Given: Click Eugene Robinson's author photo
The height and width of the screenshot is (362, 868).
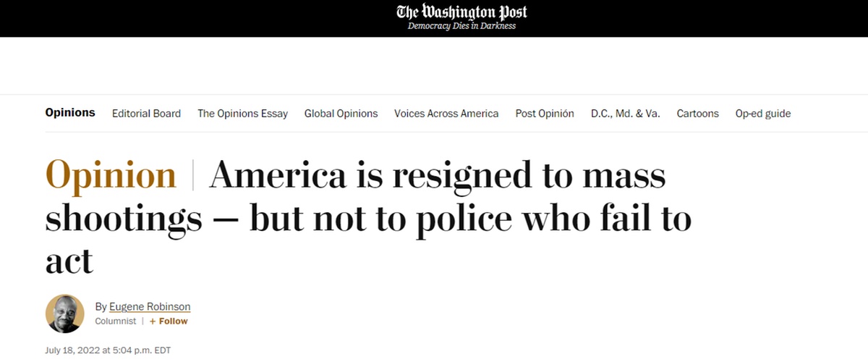Looking at the screenshot, I should (64, 313).
